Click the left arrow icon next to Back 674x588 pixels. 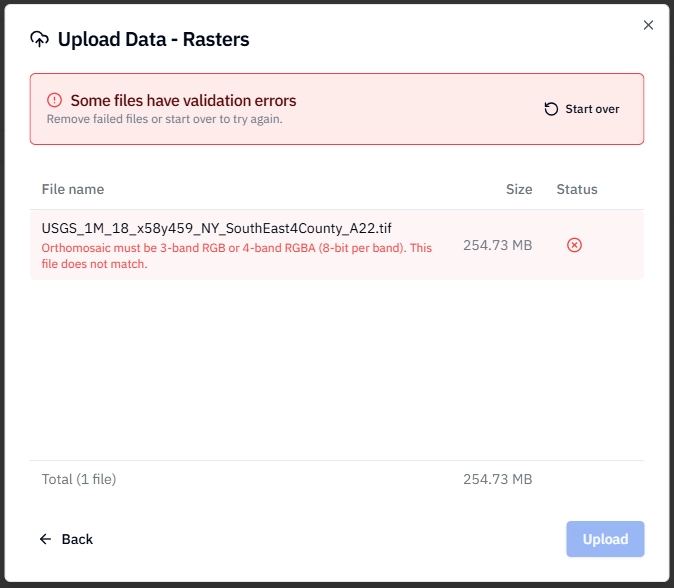[x=45, y=539]
